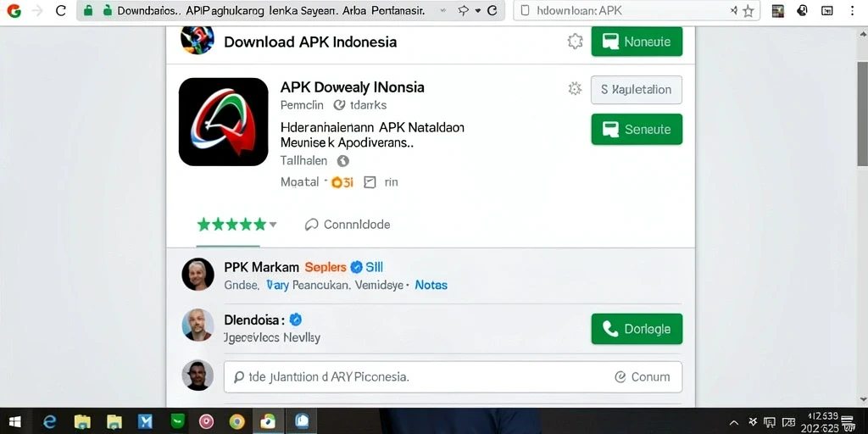This screenshot has height=434, width=868.
Task: Click the scrollbar down arrow
Action: tap(862, 400)
